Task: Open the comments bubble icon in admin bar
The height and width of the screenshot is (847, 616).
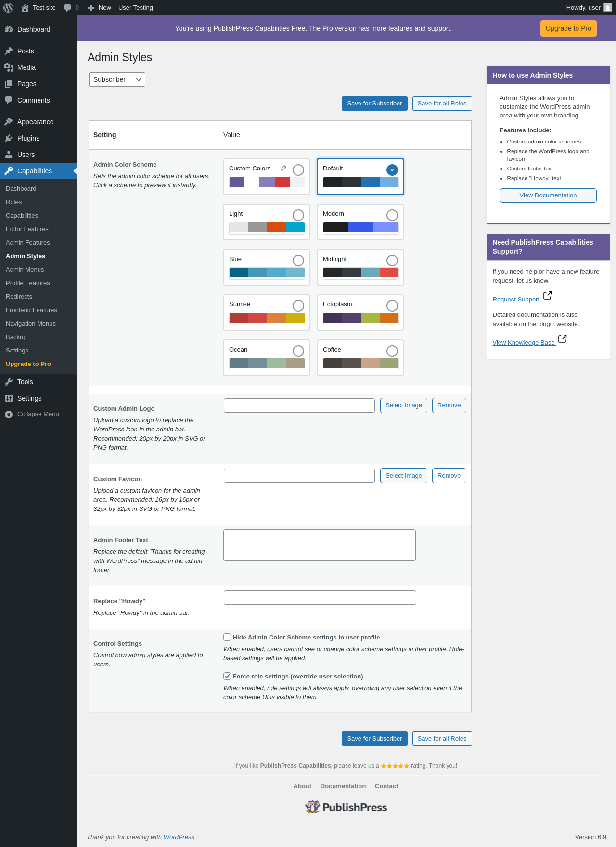Action: point(67,8)
